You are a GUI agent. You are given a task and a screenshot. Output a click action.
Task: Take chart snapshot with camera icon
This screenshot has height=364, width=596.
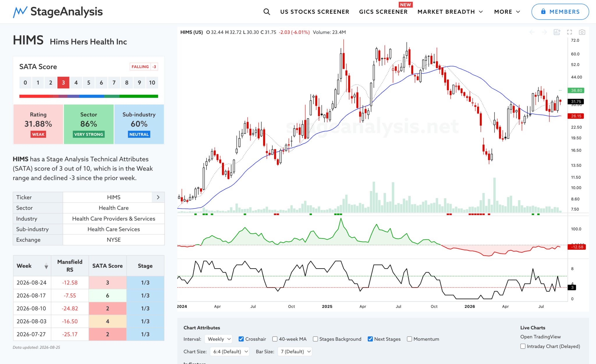pos(582,32)
